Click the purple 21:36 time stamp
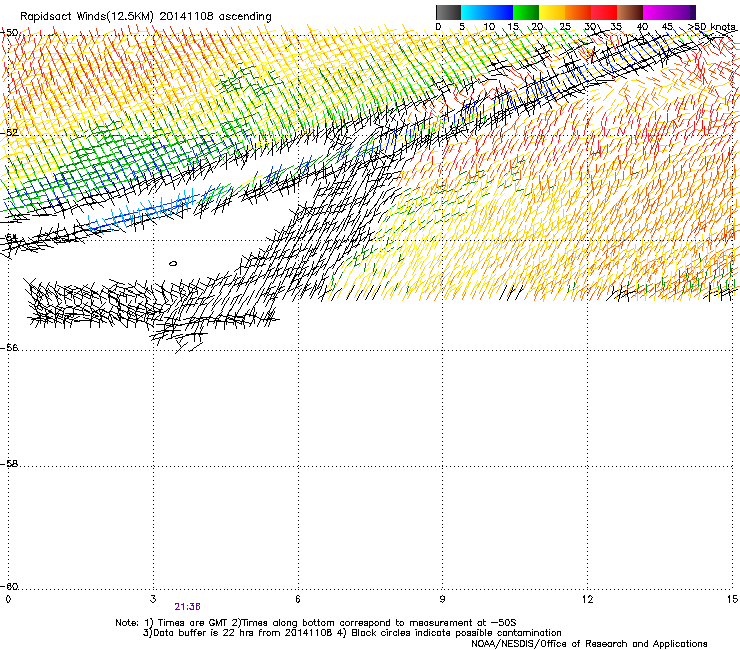Image resolution: width=740 pixels, height=650 pixels. click(x=187, y=607)
